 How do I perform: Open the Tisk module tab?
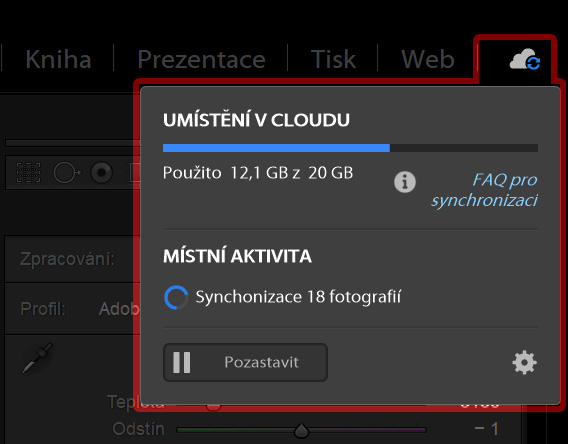click(333, 59)
